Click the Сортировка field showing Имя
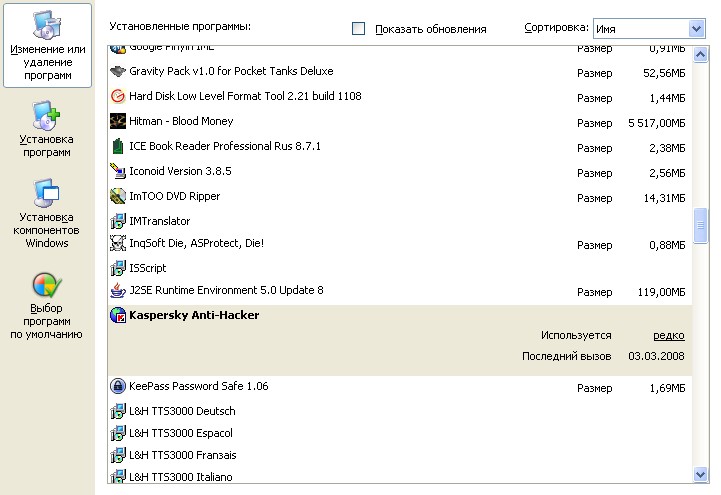 (649, 29)
